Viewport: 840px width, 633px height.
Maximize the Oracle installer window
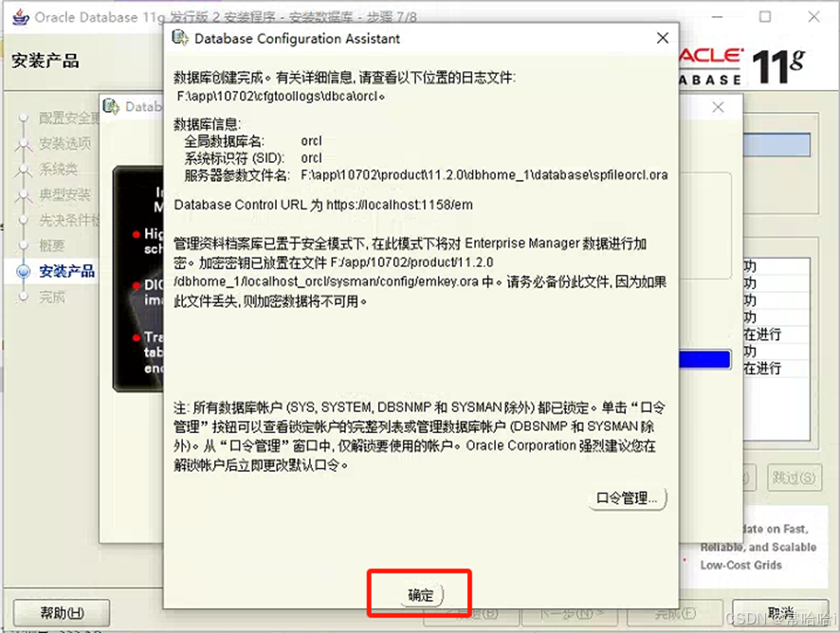click(765, 17)
